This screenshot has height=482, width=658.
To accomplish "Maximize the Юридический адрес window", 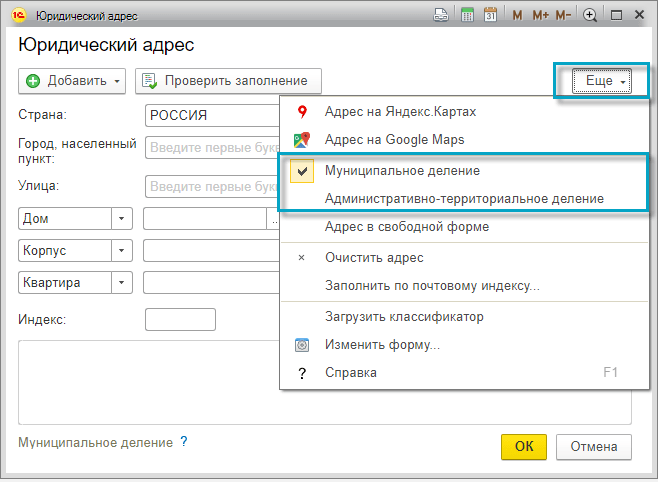I will coord(616,16).
